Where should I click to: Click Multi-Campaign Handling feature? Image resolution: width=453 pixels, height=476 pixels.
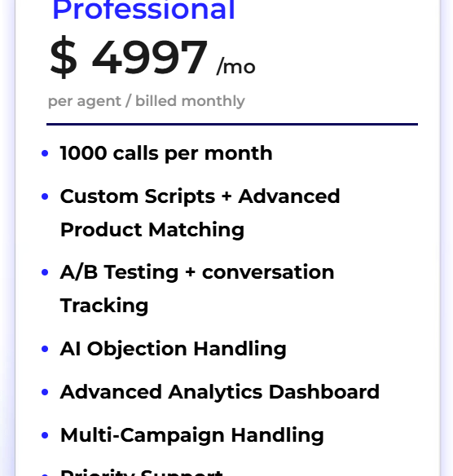tap(192, 435)
